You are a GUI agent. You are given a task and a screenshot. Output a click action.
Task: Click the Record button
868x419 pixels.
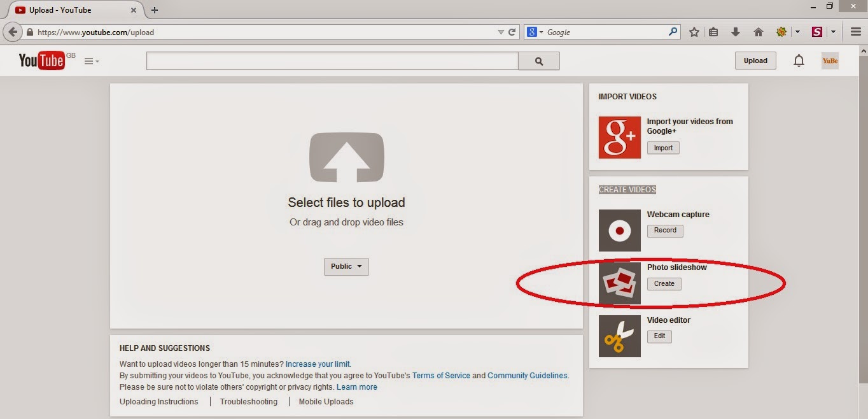point(665,231)
